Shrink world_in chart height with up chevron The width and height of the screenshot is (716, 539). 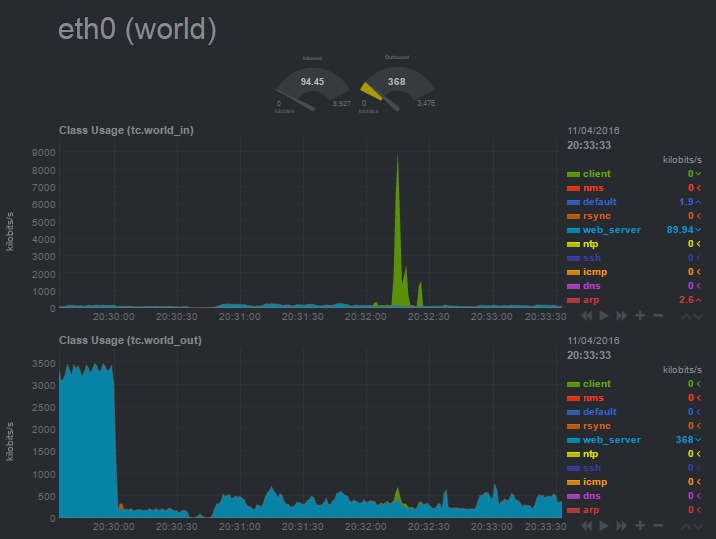tap(685, 315)
